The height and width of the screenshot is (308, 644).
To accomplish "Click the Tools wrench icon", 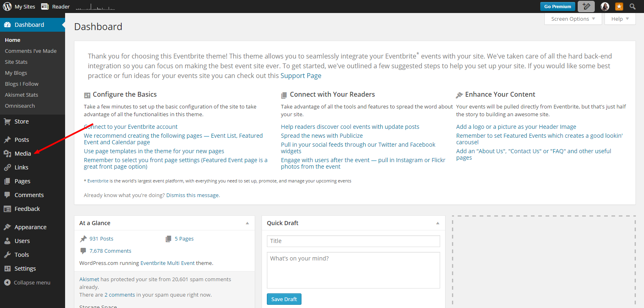I will (x=7, y=255).
